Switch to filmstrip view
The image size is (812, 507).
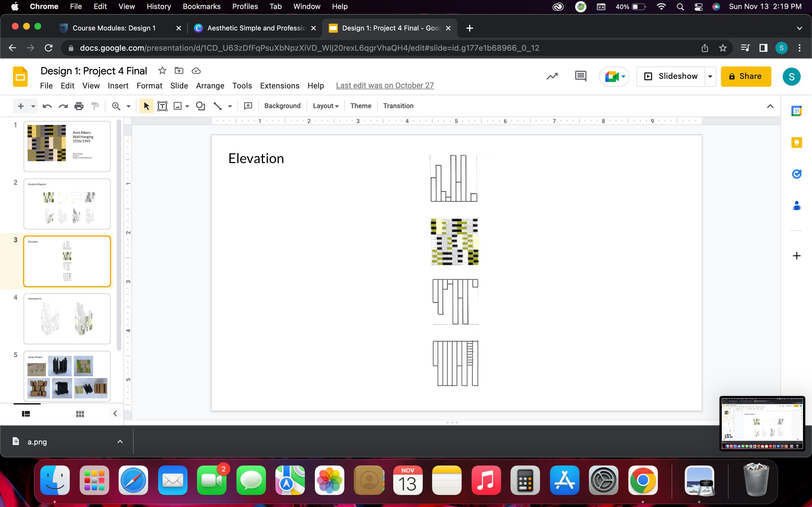pos(26,414)
